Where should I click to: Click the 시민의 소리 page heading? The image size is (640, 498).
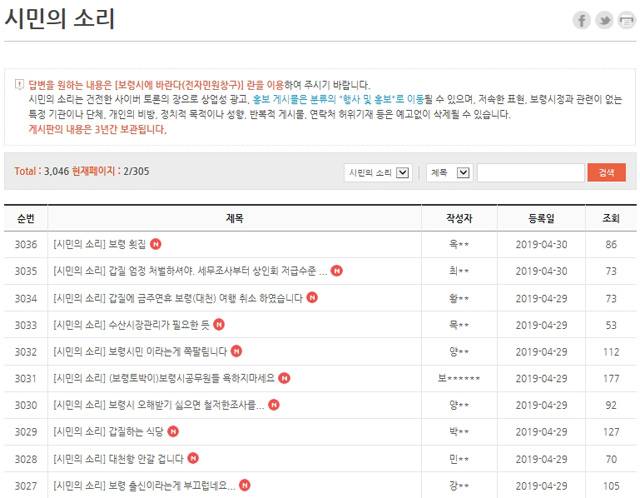click(60, 18)
